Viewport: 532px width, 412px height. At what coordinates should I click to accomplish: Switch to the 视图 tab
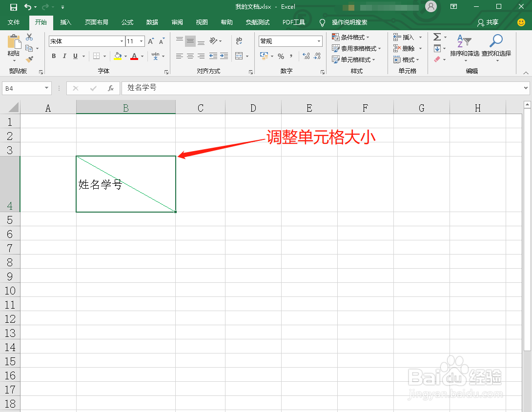coord(202,22)
